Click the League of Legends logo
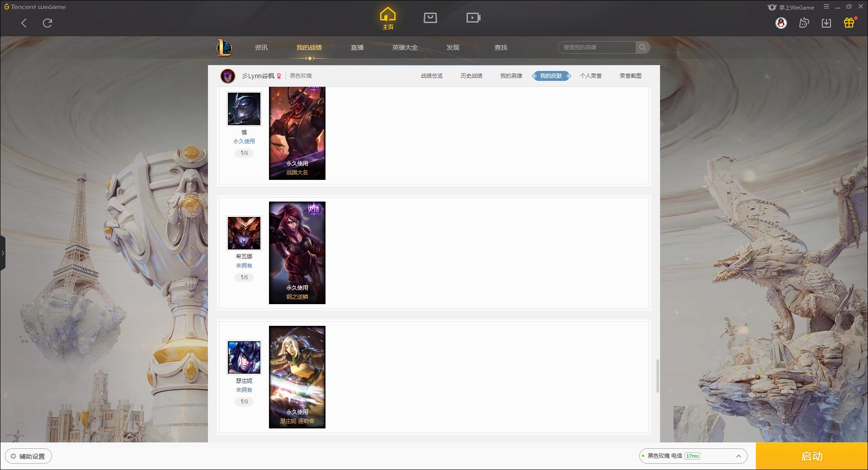The image size is (868, 470). (224, 47)
